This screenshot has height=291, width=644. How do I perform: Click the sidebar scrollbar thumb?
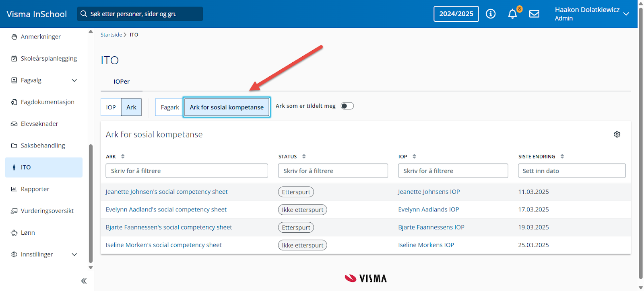click(91, 203)
